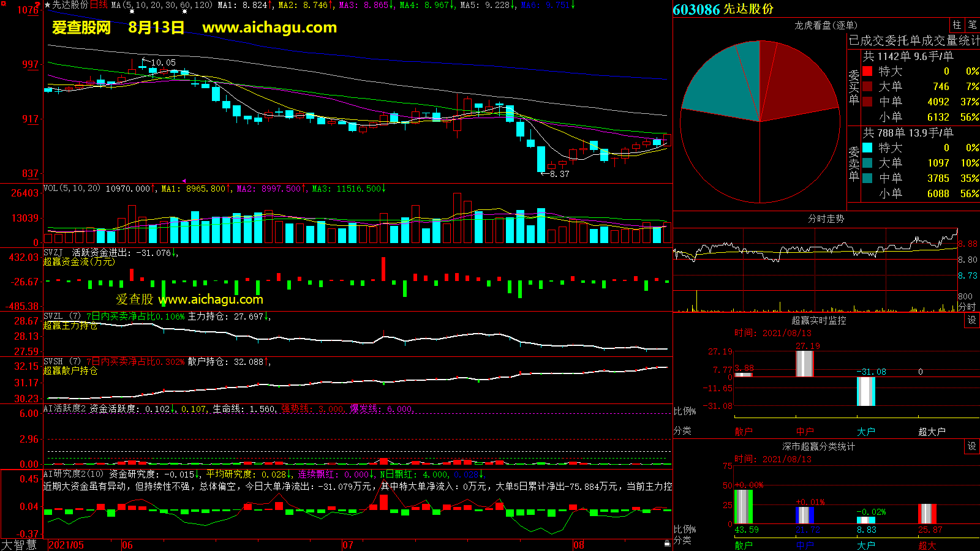
Task: Select the 08 month marker on timeline
Action: [x=578, y=545]
